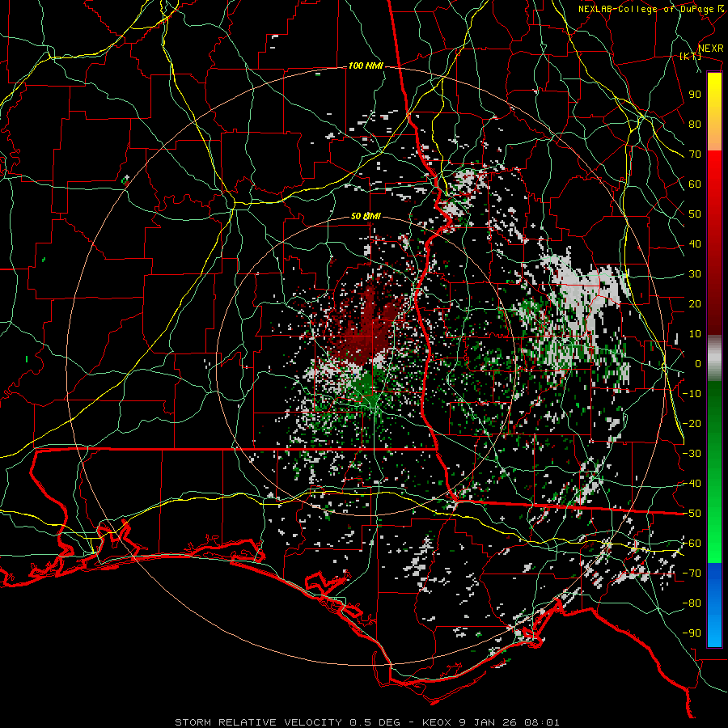
Task: Click the -20 value on the scale
Action: point(692,424)
